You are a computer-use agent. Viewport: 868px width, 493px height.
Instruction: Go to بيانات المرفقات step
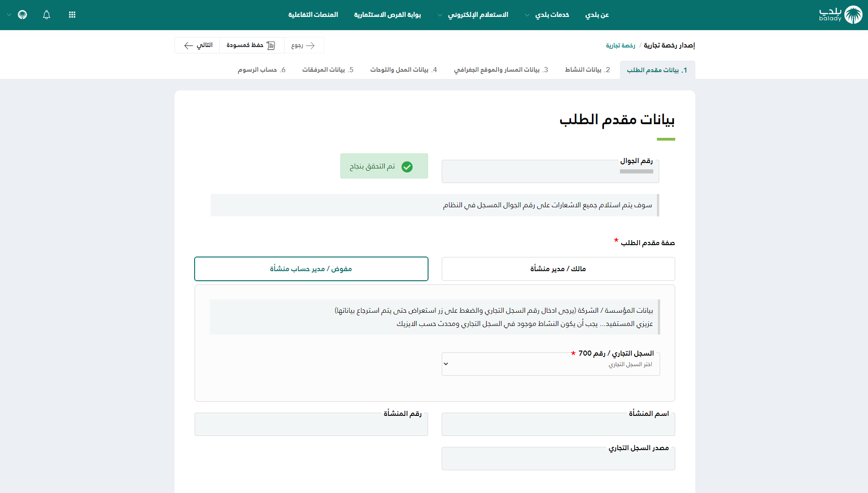(x=328, y=70)
